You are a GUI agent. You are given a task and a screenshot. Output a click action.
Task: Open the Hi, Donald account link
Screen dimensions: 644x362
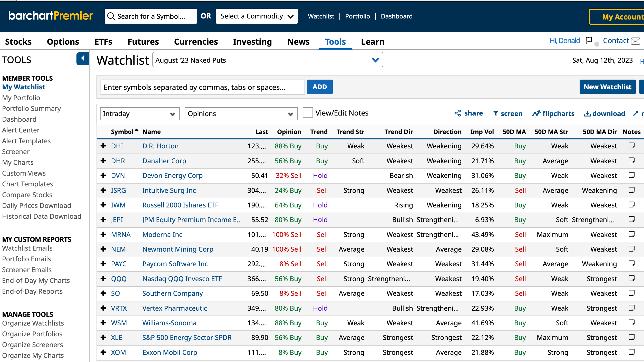[565, 41]
